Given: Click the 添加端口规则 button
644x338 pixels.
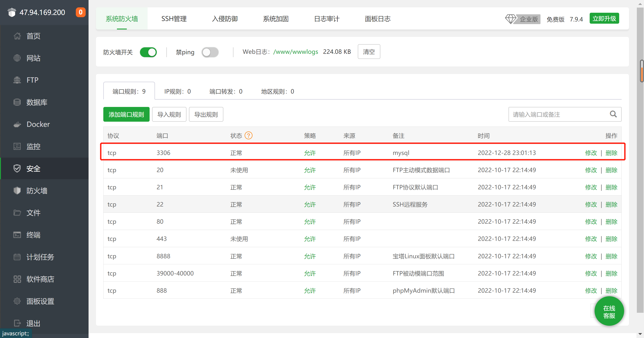Looking at the screenshot, I should click(126, 114).
